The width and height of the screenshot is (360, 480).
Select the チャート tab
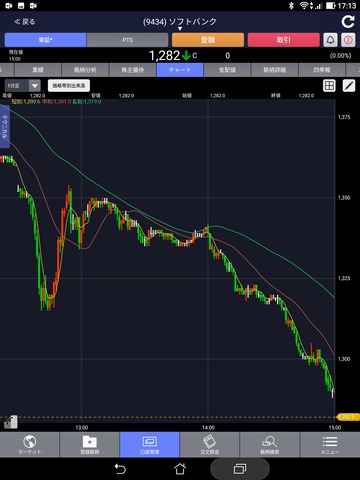click(180, 70)
